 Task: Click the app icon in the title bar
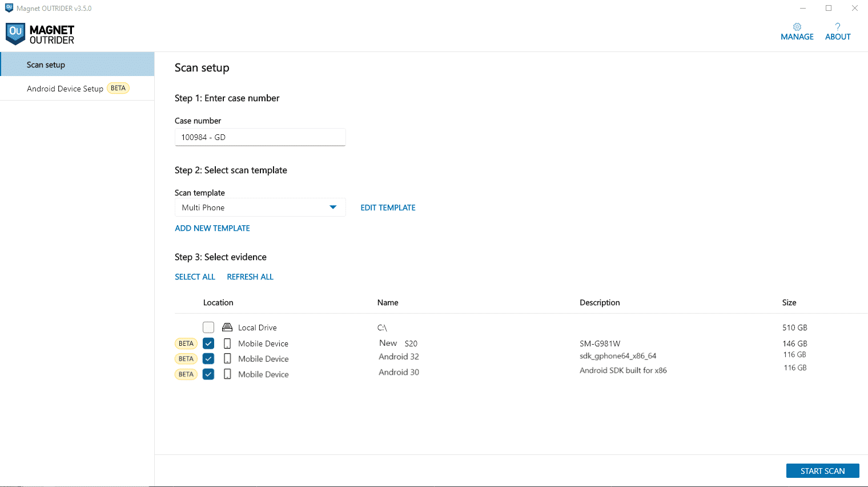click(9, 8)
